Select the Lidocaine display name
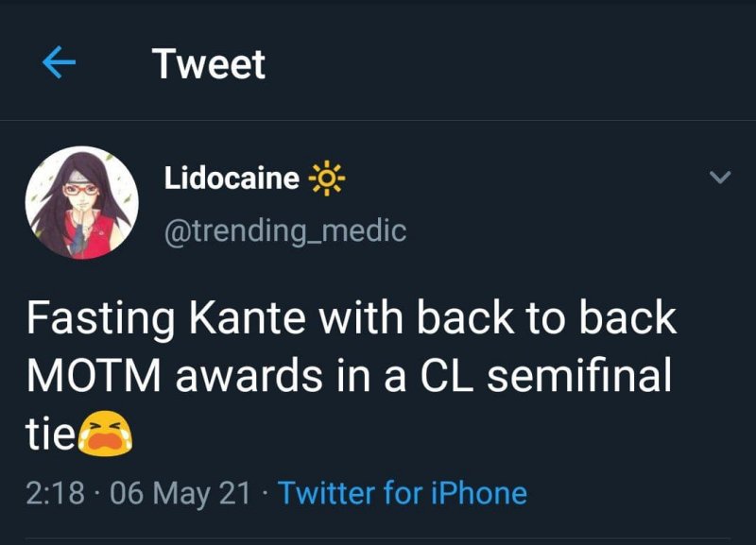The height and width of the screenshot is (545, 756). pos(232,178)
